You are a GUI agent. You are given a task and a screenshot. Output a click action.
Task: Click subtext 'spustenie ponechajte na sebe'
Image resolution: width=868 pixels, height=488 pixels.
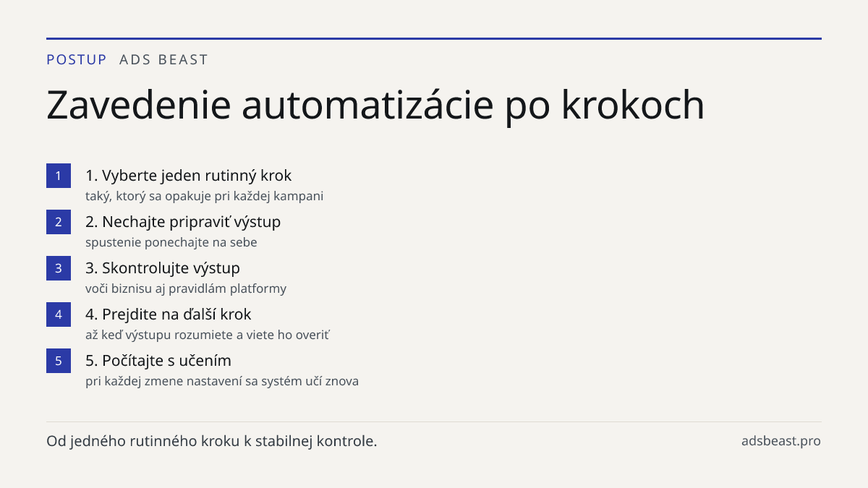click(171, 242)
